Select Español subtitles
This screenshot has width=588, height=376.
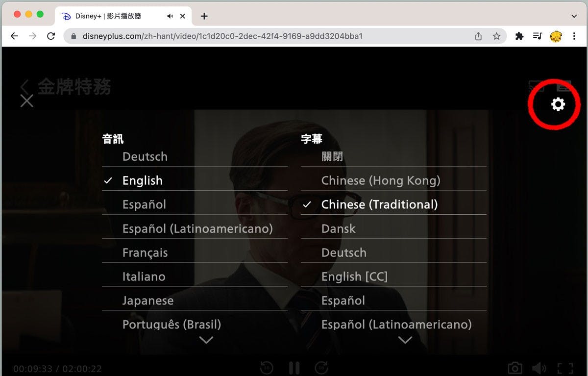[393, 301]
